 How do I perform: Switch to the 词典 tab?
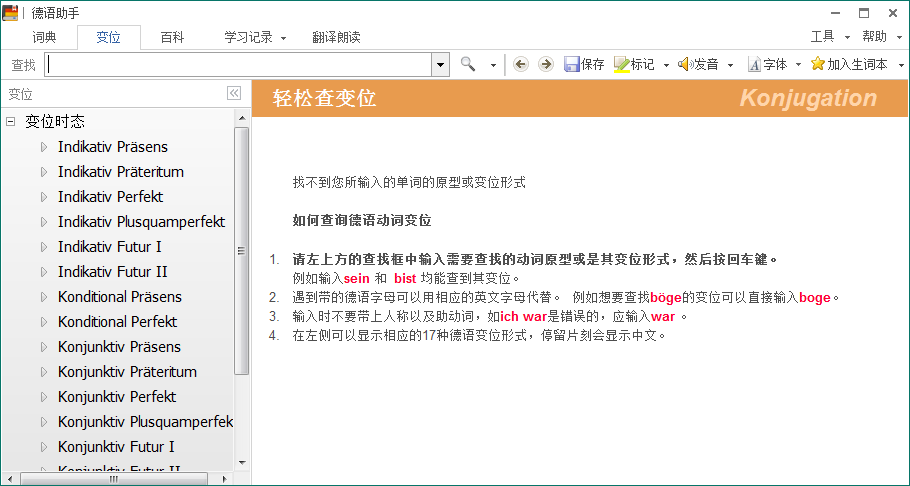coord(45,37)
